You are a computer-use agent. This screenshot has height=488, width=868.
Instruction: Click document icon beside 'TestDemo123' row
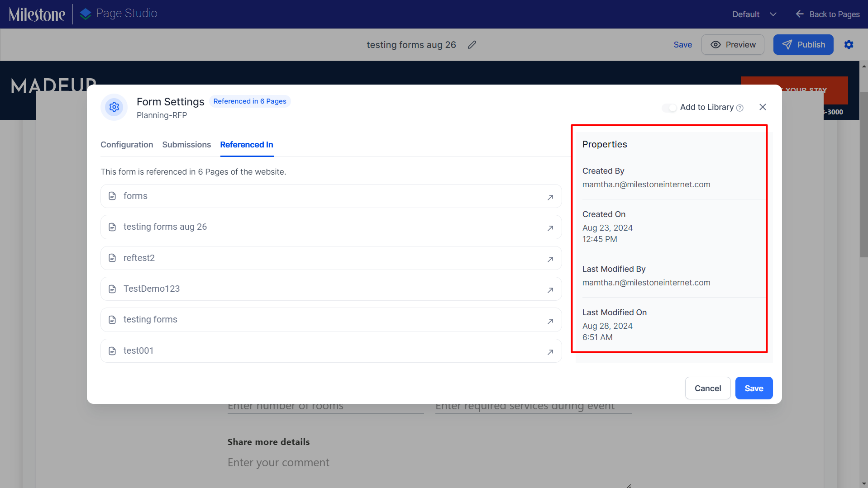coord(112,289)
